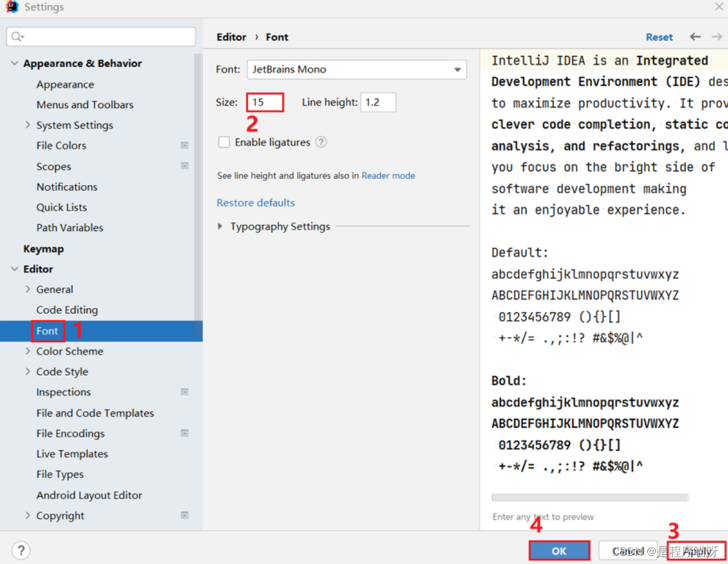Open Live Templates settings
728x564 pixels.
point(72,453)
